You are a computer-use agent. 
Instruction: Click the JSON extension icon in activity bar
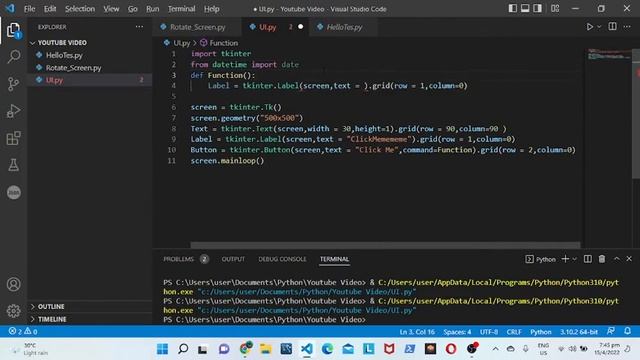13,192
